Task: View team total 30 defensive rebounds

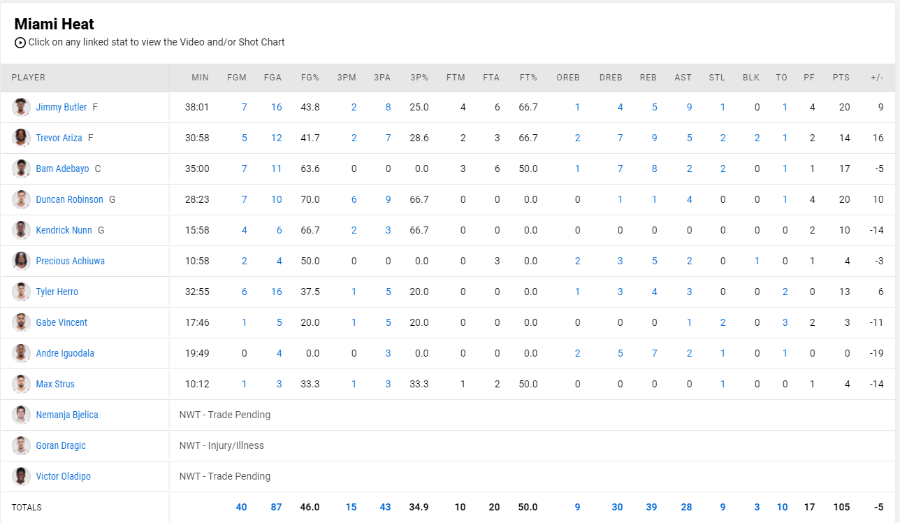Action: click(617, 507)
